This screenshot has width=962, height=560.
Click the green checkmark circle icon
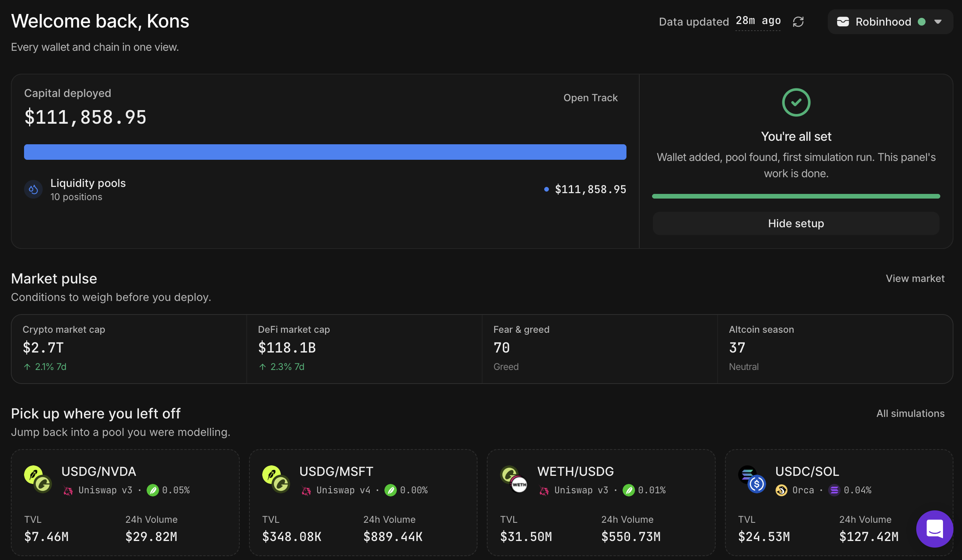click(796, 102)
